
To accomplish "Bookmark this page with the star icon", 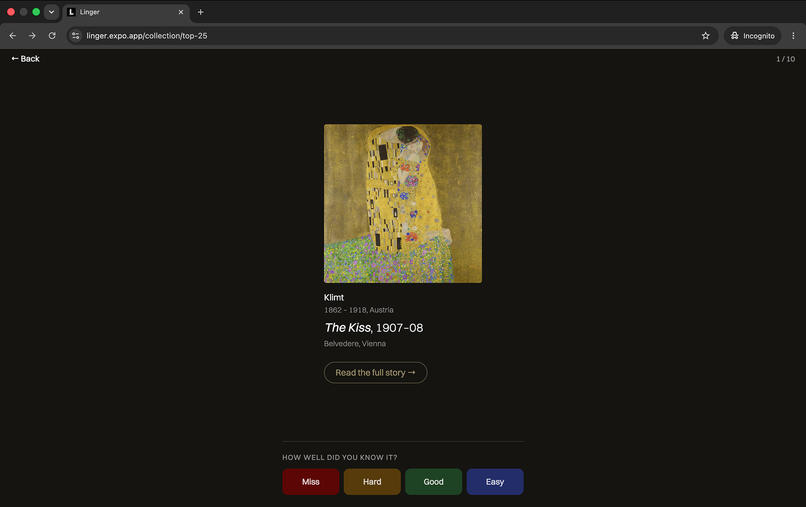I will coord(705,35).
